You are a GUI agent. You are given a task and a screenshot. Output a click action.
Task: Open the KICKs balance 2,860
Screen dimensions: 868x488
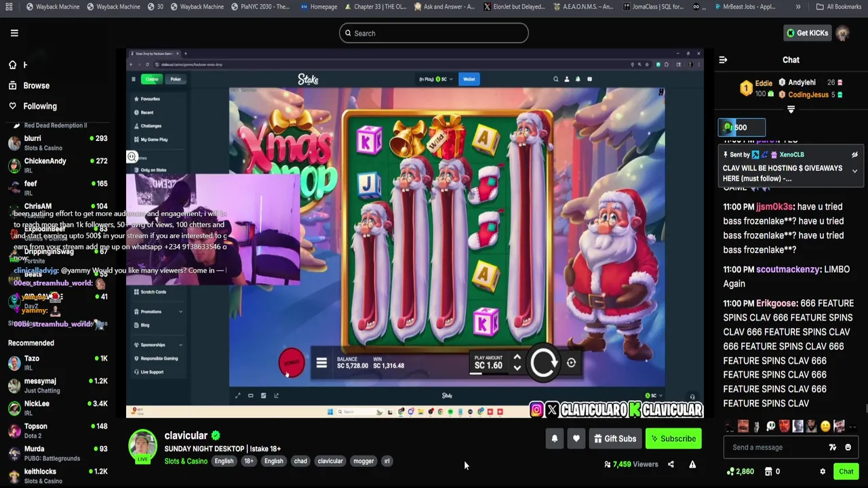[740, 472]
